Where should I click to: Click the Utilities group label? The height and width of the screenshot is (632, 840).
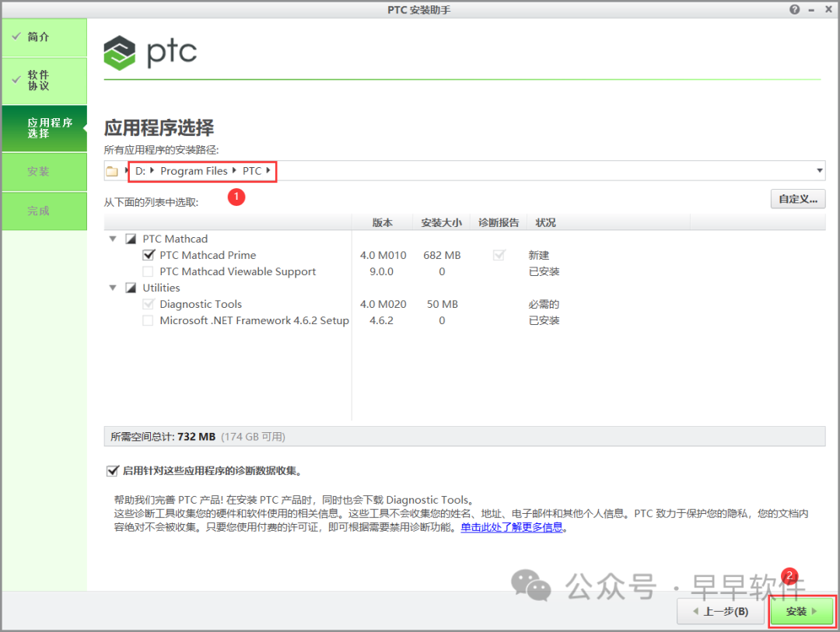click(x=161, y=288)
